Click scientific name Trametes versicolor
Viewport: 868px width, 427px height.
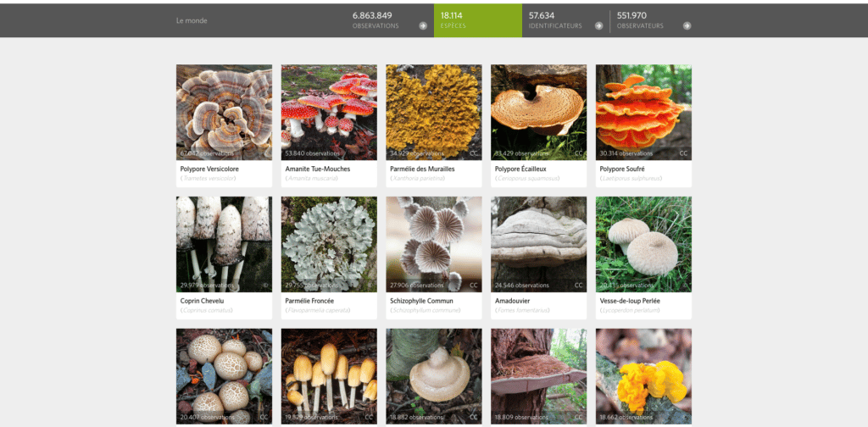point(209,178)
